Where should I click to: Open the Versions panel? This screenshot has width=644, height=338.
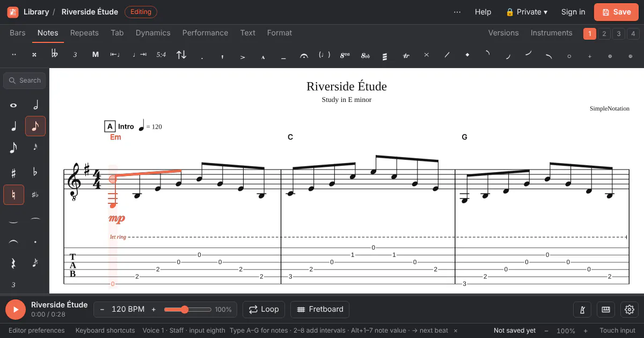point(503,33)
